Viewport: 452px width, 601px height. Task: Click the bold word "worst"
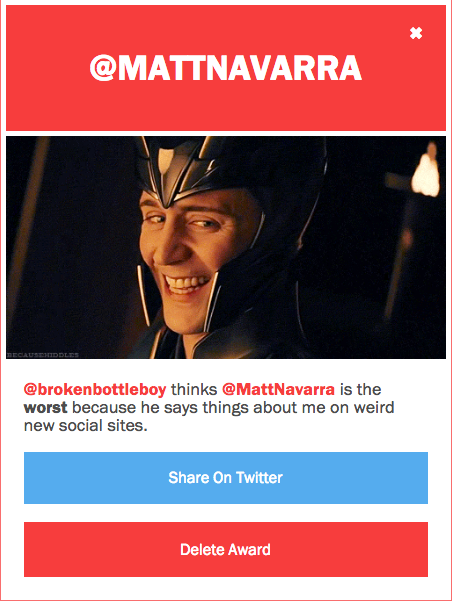pyautogui.click(x=45, y=407)
